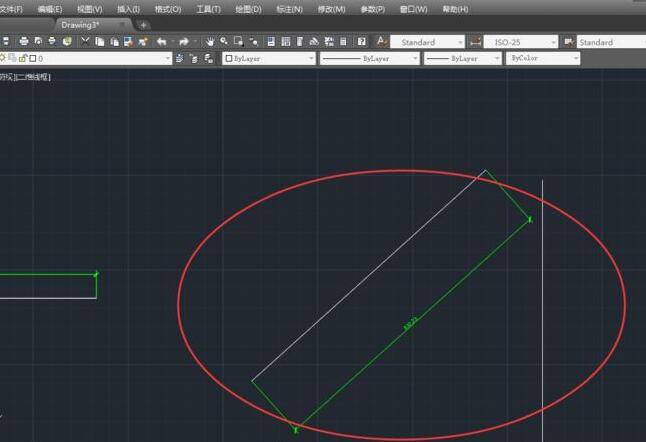Open the 格式(O) menu
This screenshot has height=442, width=646.
168,9
